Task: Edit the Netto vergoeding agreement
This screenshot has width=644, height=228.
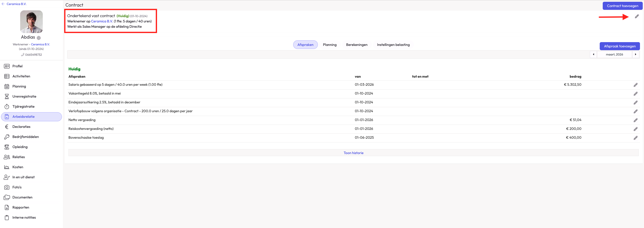Action: pyautogui.click(x=635, y=120)
